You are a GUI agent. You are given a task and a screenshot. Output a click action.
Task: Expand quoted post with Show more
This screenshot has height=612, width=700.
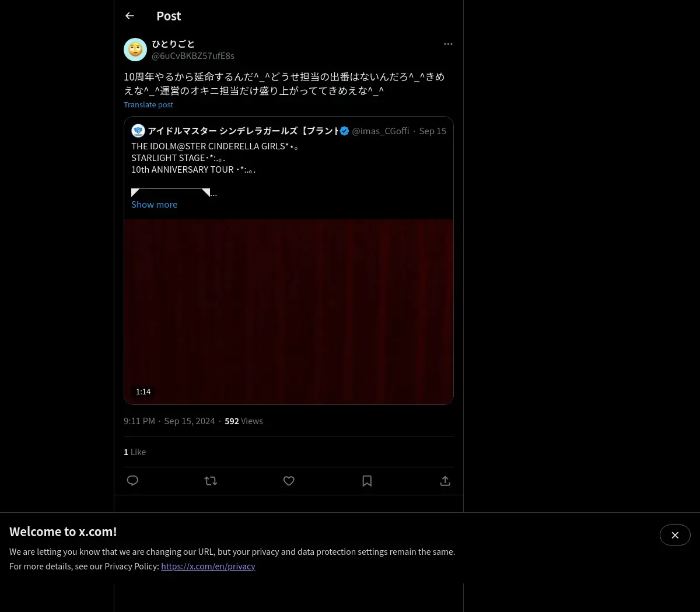coord(154,204)
